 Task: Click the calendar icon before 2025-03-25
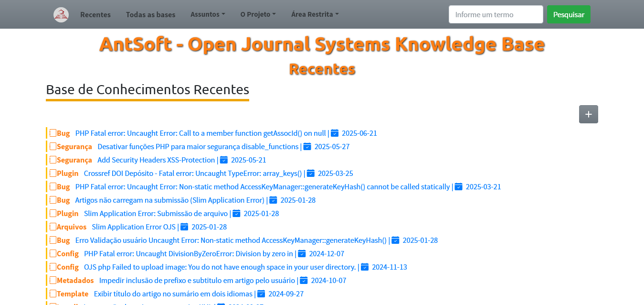pyautogui.click(x=311, y=173)
